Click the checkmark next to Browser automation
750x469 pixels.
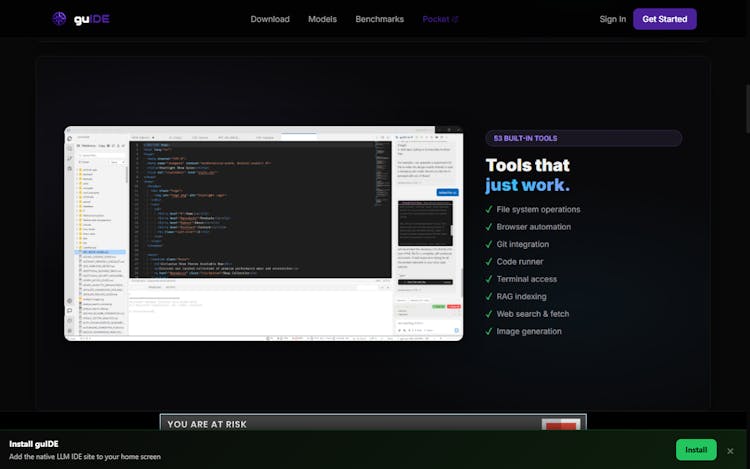click(489, 227)
